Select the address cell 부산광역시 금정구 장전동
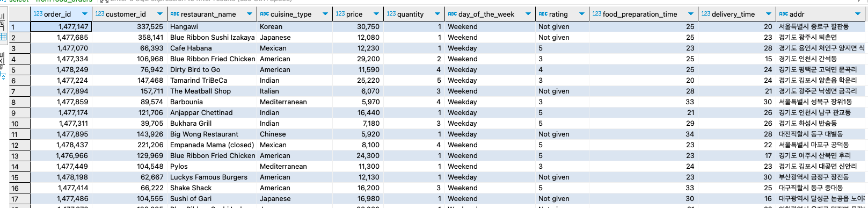 pyautogui.click(x=820, y=177)
